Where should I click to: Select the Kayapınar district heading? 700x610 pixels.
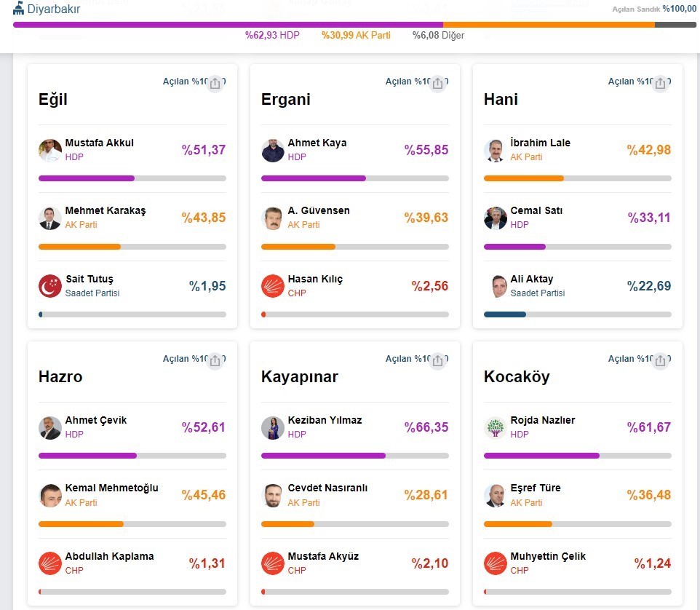300,377
